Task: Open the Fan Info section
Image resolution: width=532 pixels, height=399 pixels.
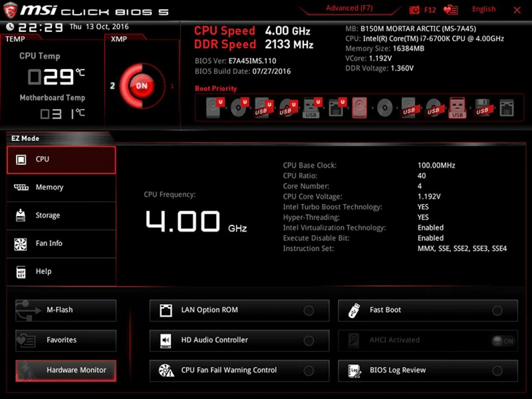Action: pyautogui.click(x=61, y=244)
